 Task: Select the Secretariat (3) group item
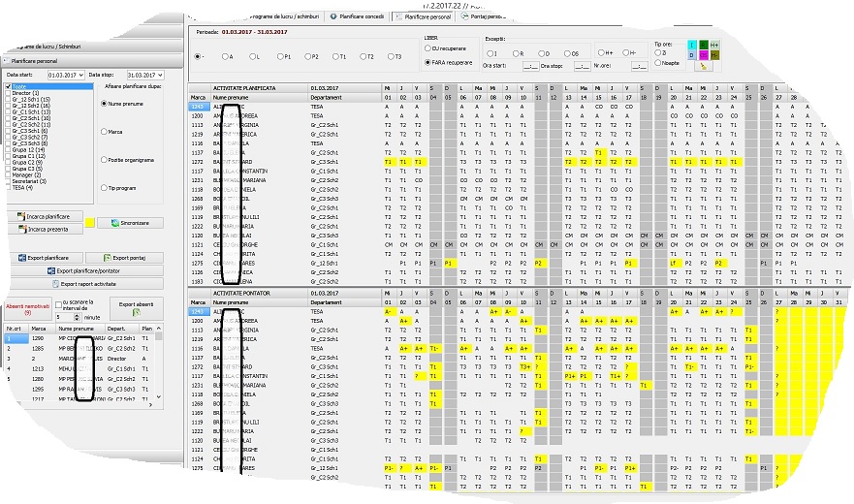[x=29, y=181]
